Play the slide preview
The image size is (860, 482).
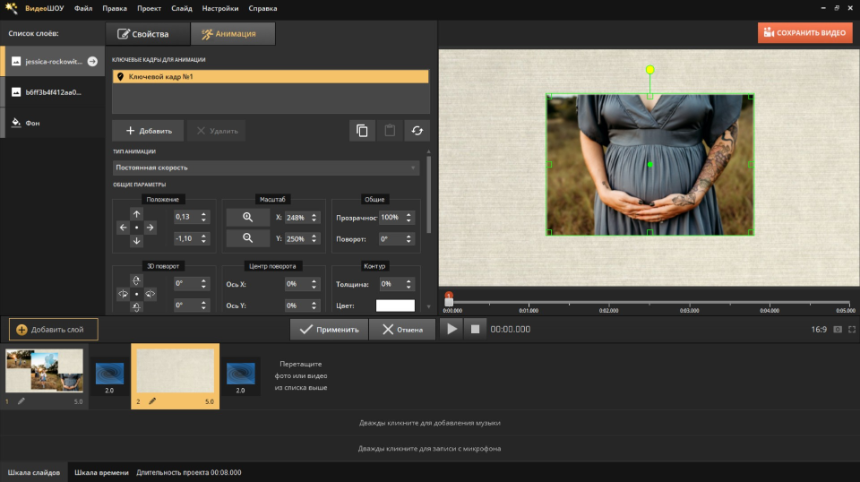coord(451,329)
